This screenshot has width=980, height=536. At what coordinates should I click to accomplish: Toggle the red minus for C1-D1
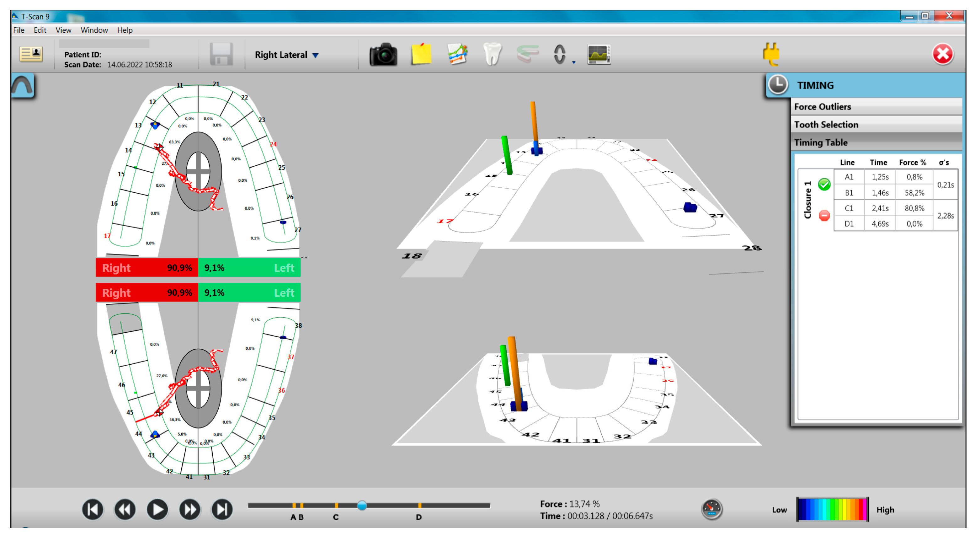[x=824, y=216]
